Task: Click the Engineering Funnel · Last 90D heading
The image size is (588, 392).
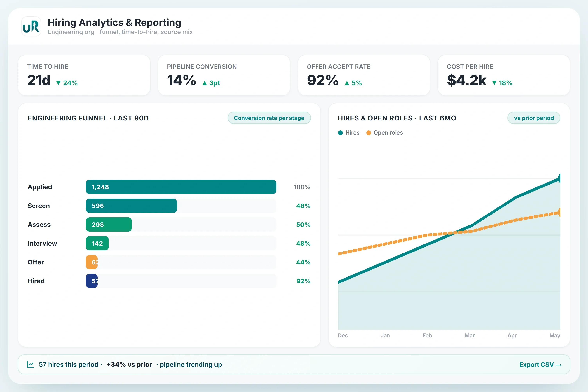Action: pyautogui.click(x=88, y=118)
